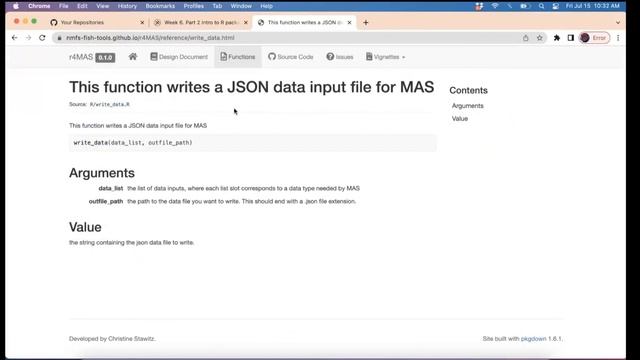The width and height of the screenshot is (640, 360).
Task: Click the write_data usage code block
Action: point(253,143)
